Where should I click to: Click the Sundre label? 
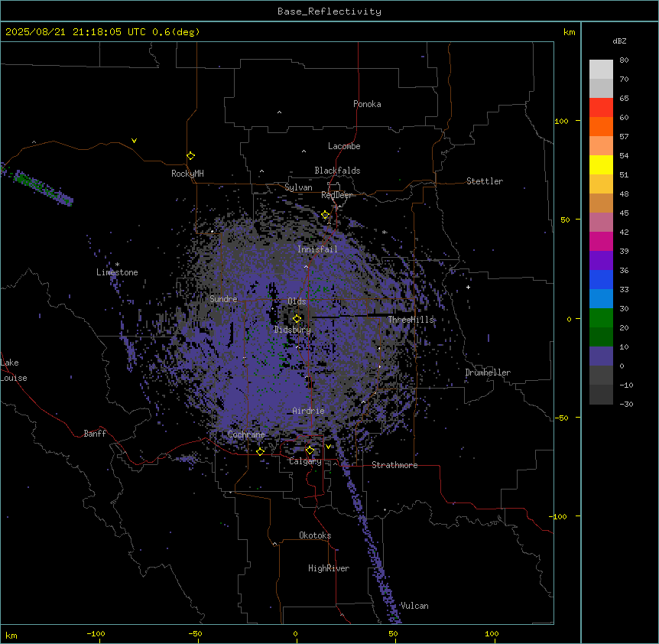[223, 299]
